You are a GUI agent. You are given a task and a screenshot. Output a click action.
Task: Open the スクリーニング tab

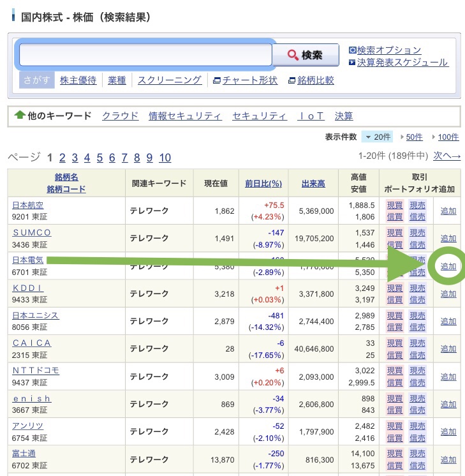[170, 80]
